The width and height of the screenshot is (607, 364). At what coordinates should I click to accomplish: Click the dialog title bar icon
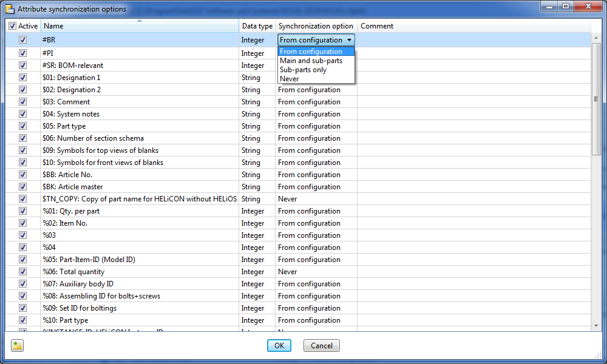[10, 8]
